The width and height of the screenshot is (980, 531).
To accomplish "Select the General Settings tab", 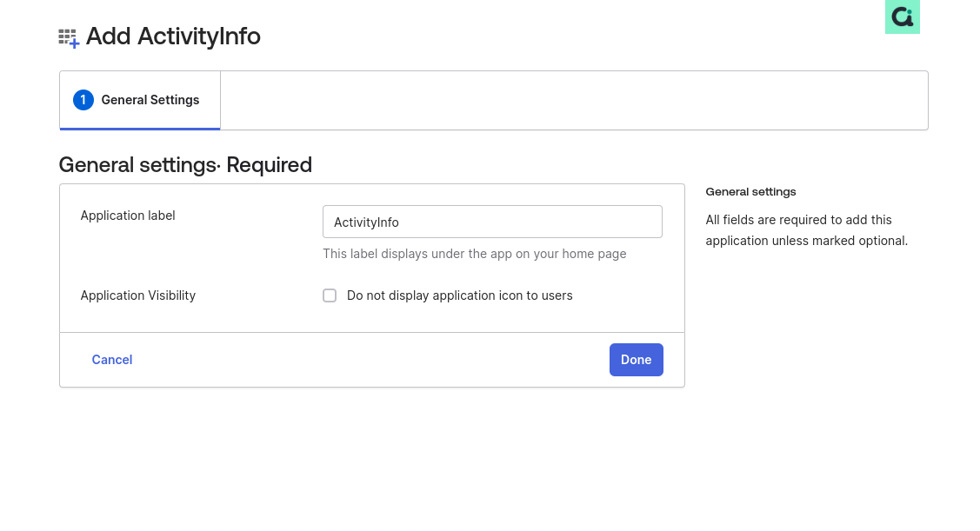I will point(140,100).
